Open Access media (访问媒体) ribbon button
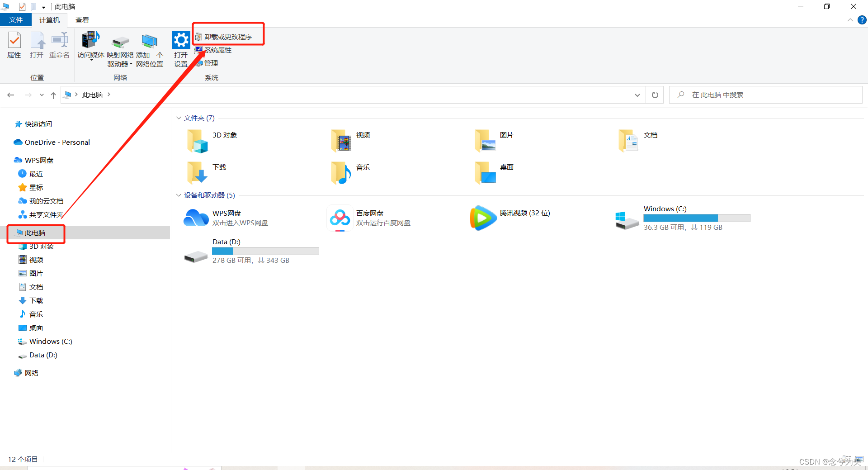 tap(90, 45)
